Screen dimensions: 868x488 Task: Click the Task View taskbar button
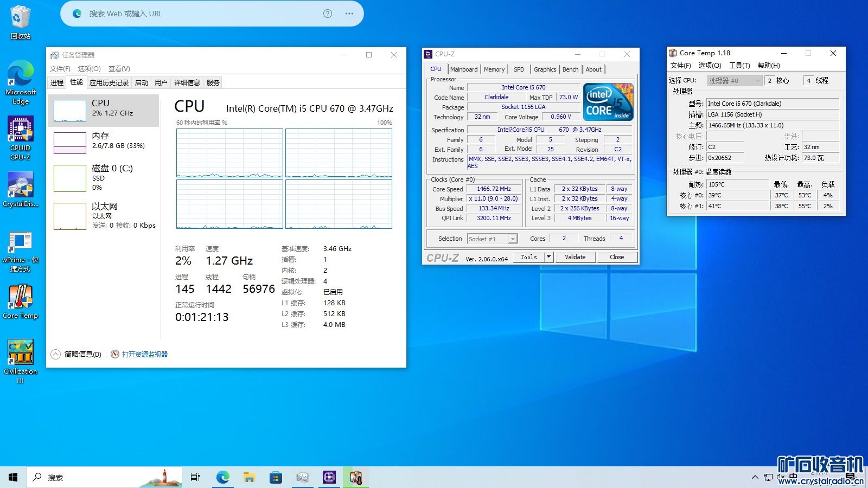[x=195, y=477]
